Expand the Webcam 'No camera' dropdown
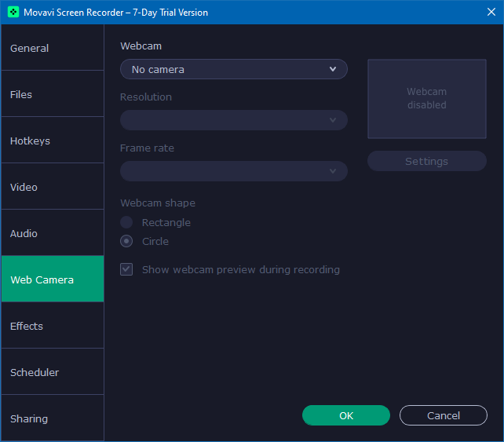The width and height of the screenshot is (504, 442). (x=233, y=69)
